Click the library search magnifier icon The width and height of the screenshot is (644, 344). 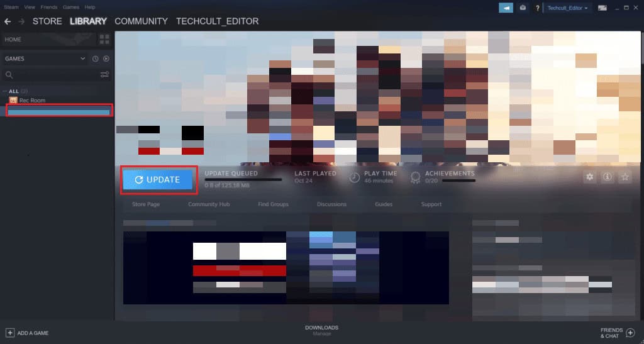coord(9,75)
